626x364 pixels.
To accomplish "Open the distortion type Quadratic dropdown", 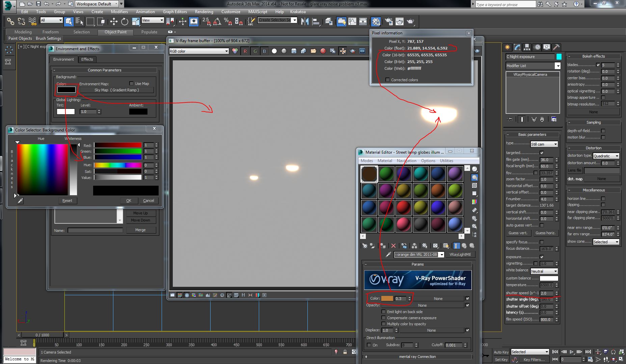I will [606, 156].
